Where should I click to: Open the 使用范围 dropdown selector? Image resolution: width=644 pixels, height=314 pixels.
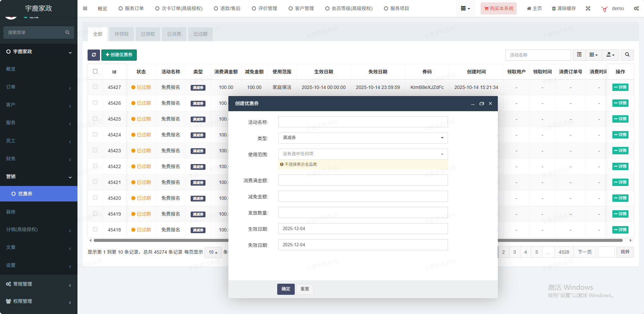363,154
